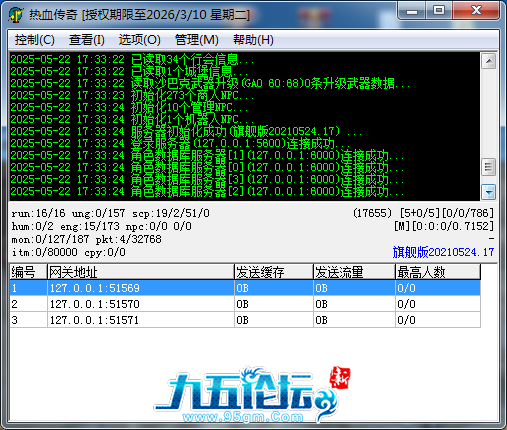The width and height of the screenshot is (507, 430).
Task: Select gateway row 127.0.0.1:51571
Action: (245, 320)
